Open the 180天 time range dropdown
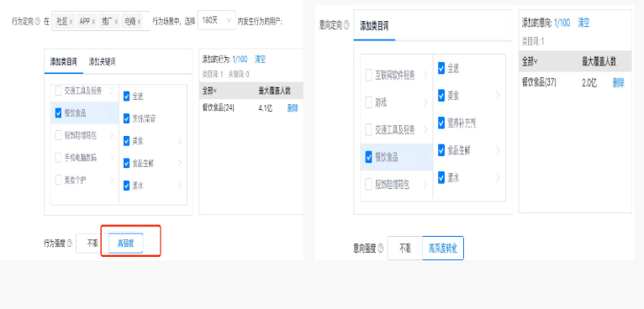Image resolution: width=644 pixels, height=309 pixels. [x=216, y=20]
